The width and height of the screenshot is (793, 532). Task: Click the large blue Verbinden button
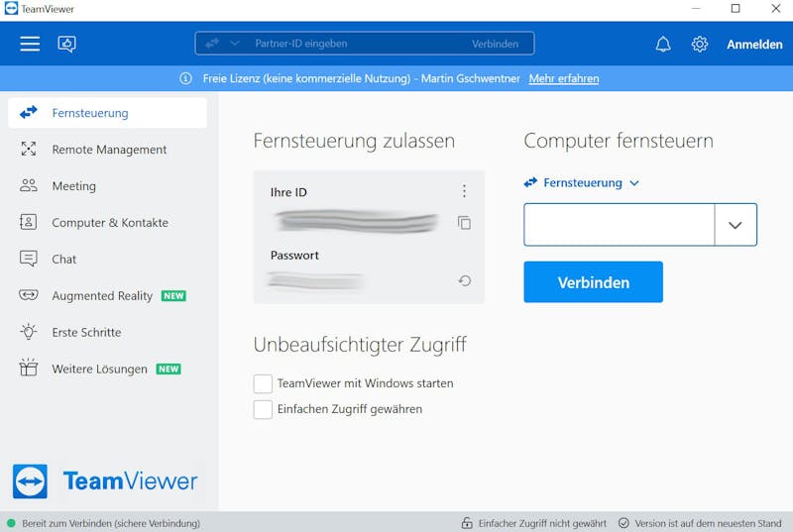(x=593, y=282)
